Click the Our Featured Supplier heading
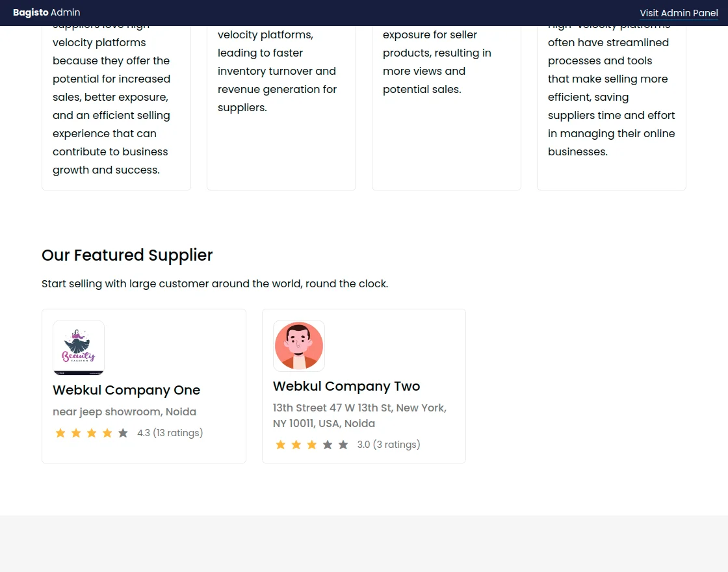The image size is (728, 572). pos(127,255)
